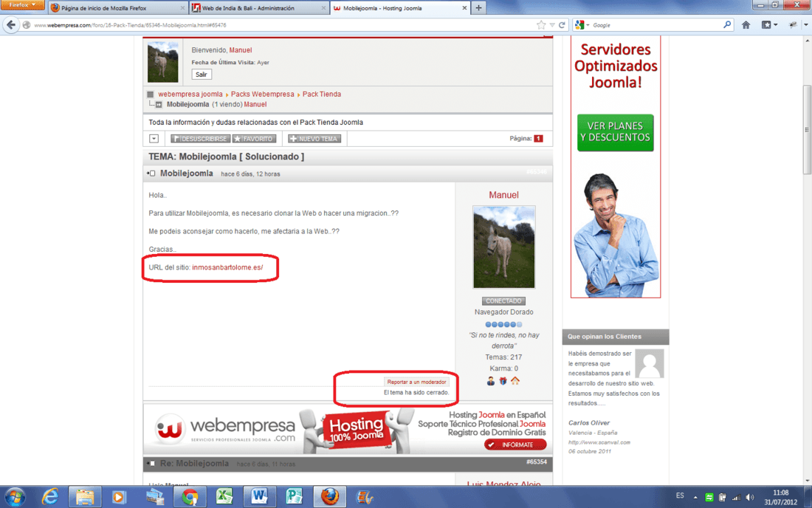The height and width of the screenshot is (508, 812).
Task: Close the Web de India & Bali tab
Action: click(x=323, y=8)
